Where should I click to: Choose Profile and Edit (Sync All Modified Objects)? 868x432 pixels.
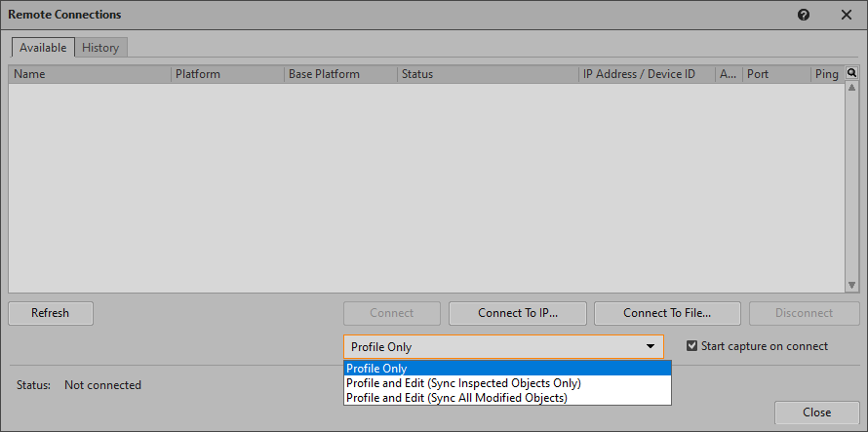pos(507,398)
